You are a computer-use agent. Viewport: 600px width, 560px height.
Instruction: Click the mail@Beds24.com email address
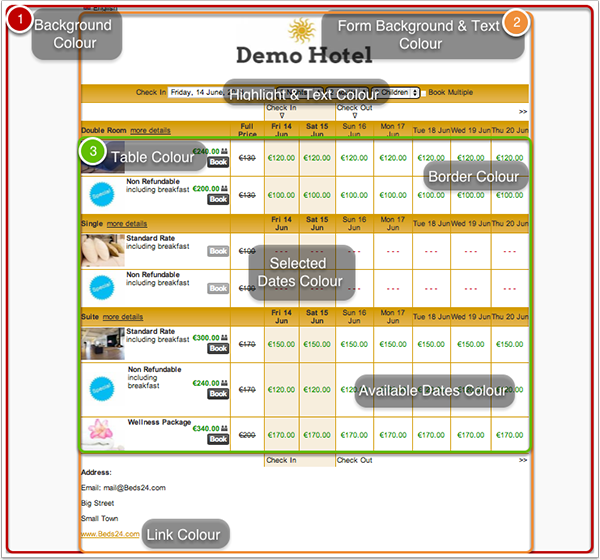click(x=134, y=488)
